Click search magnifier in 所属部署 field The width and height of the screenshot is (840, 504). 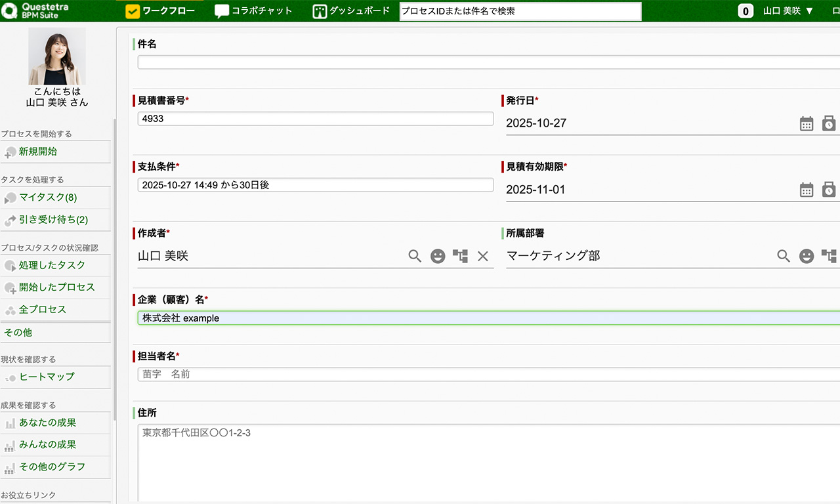pos(784,256)
